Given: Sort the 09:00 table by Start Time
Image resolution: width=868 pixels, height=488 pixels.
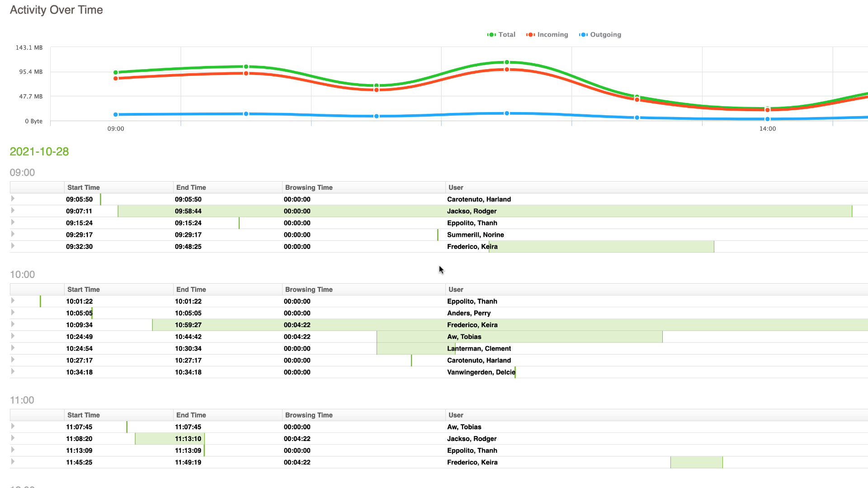Looking at the screenshot, I should [83, 187].
